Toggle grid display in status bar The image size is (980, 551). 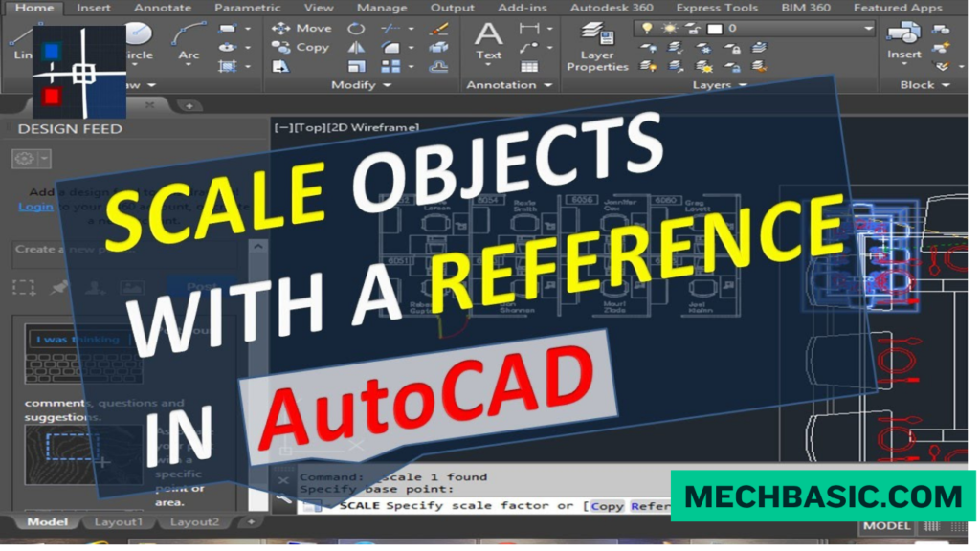(931, 526)
